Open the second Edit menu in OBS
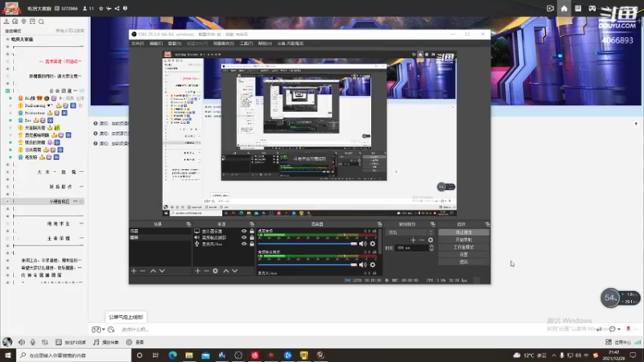Viewport: 644px width, 362px height. (155, 43)
